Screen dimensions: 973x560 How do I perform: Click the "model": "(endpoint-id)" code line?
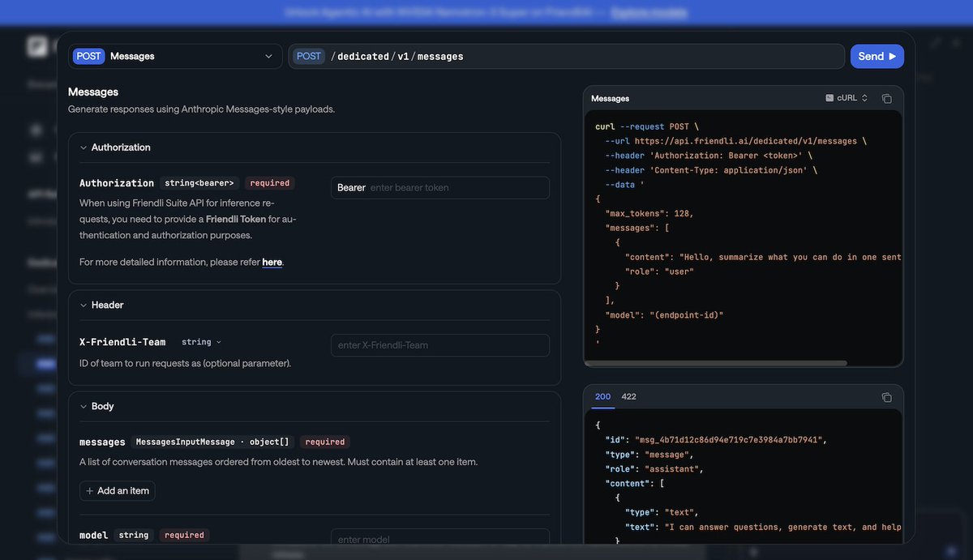tap(664, 314)
